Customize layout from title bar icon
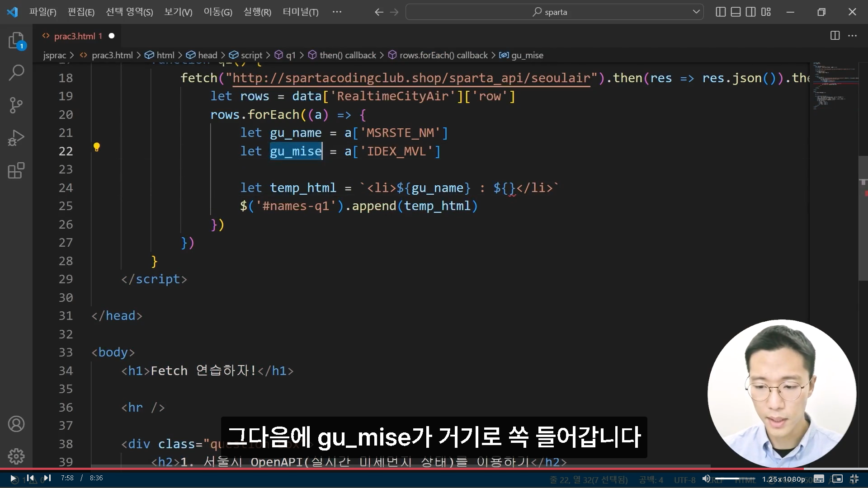 766,12
